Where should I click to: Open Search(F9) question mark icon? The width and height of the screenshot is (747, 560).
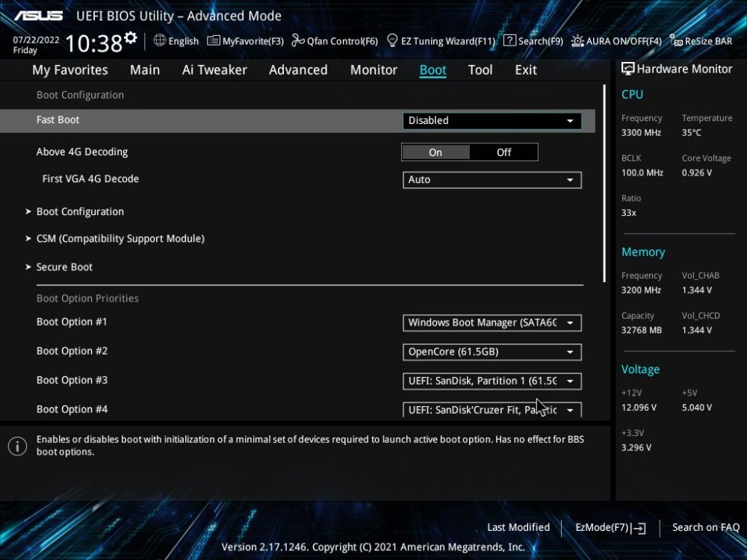[x=509, y=40]
